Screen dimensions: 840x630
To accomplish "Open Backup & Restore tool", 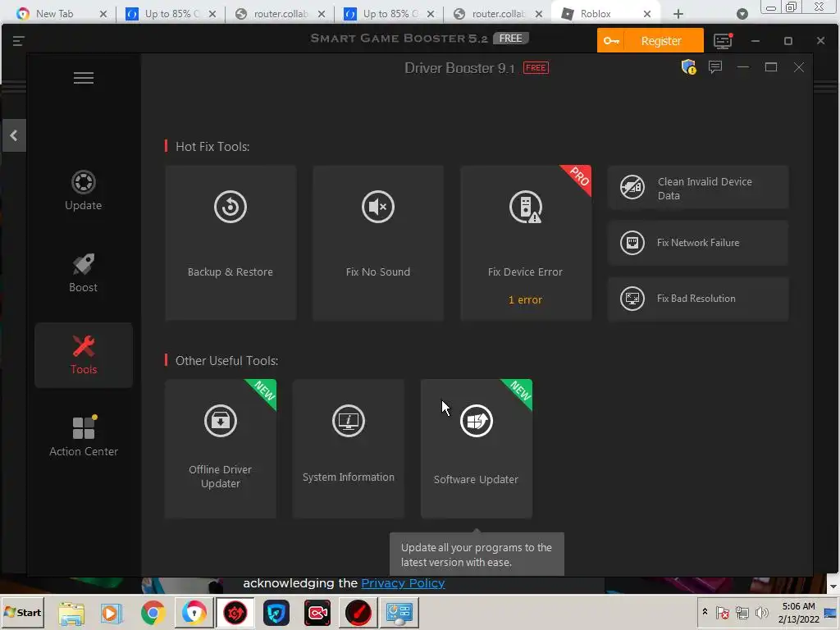I will (x=231, y=243).
